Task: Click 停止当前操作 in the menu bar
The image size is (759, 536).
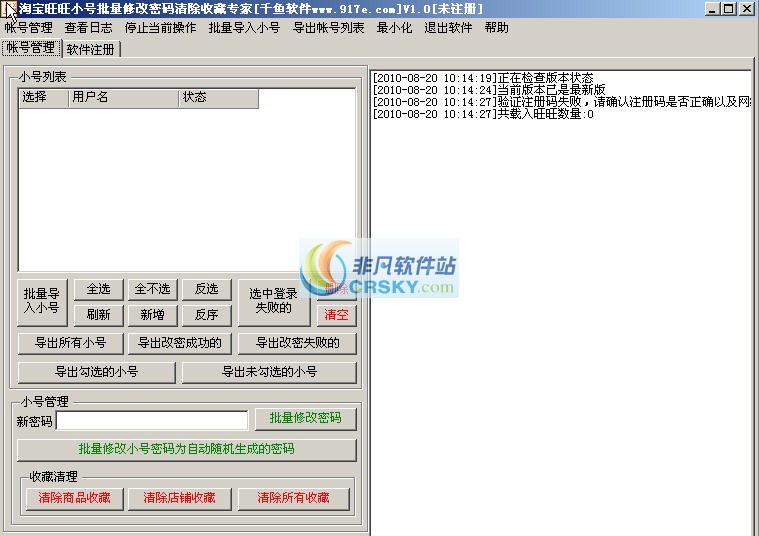Action: (160, 28)
